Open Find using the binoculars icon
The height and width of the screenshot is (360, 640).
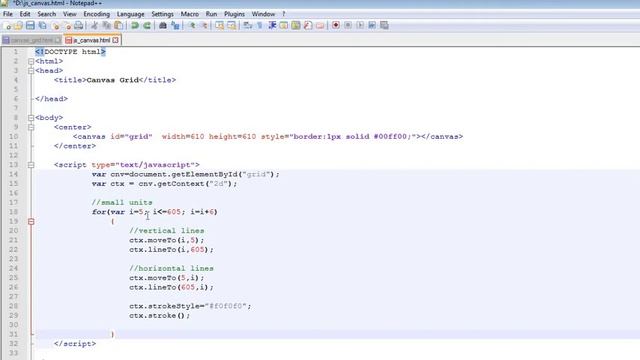click(x=163, y=26)
